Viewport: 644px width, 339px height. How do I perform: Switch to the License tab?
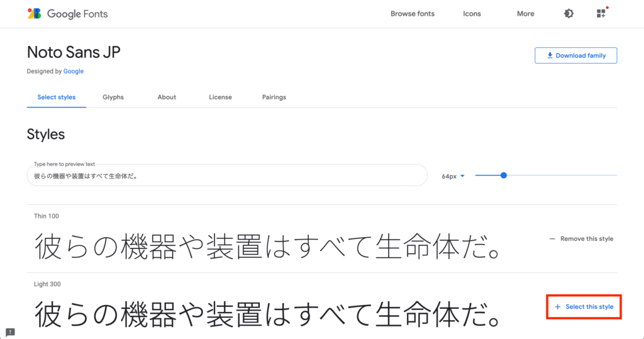(x=220, y=97)
